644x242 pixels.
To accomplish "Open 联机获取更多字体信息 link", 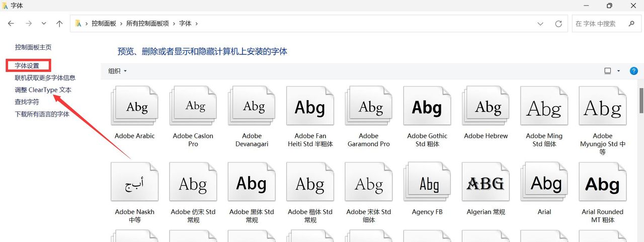I will tap(45, 78).
